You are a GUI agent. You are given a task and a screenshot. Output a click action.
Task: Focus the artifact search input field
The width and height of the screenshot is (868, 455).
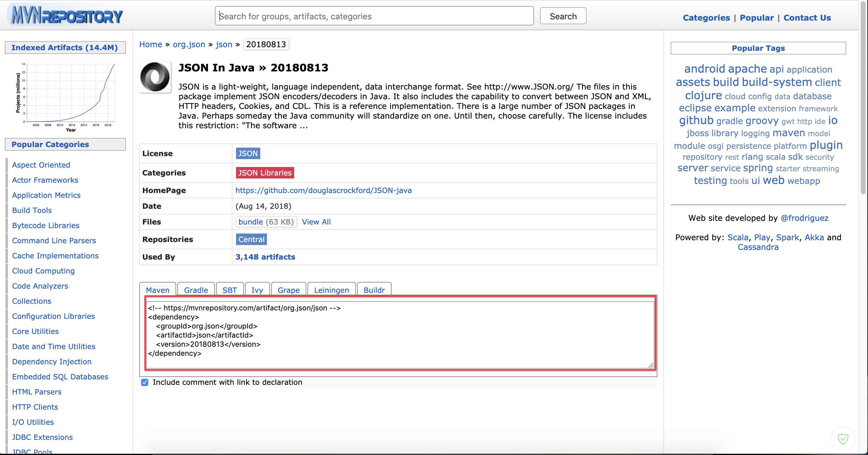pos(374,16)
